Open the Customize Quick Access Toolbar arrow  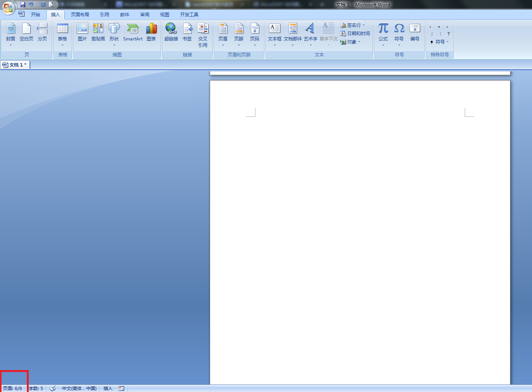[x=63, y=5]
